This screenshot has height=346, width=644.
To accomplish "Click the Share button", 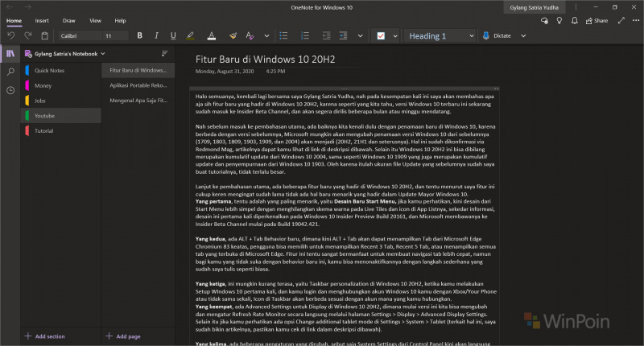I will [597, 21].
